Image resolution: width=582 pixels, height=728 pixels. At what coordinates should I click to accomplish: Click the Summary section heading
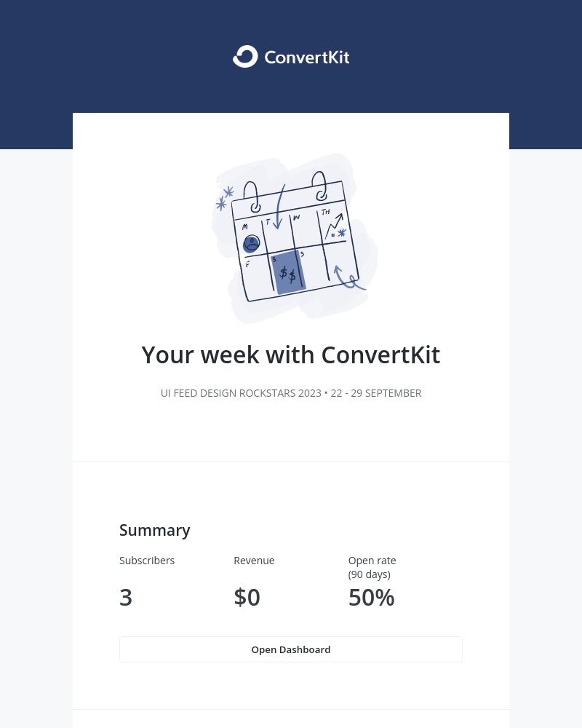[155, 530]
